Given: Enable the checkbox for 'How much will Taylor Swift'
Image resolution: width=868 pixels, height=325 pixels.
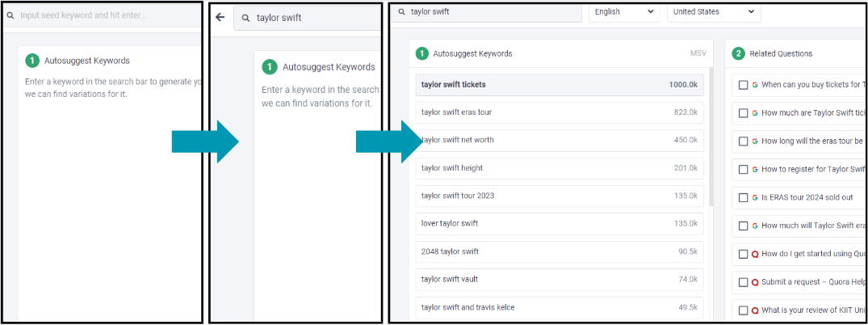Looking at the screenshot, I should click(x=743, y=226).
